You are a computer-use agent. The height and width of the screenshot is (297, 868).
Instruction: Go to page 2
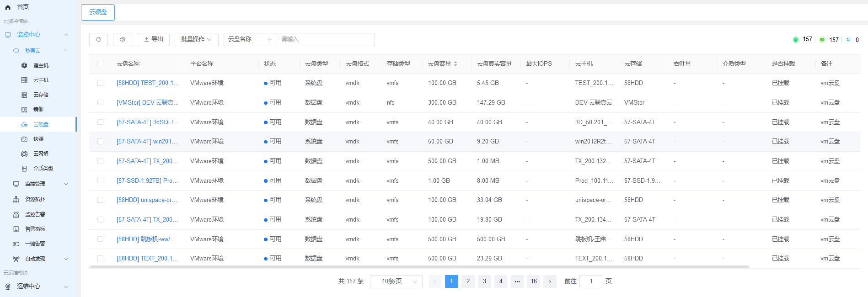pos(468,281)
